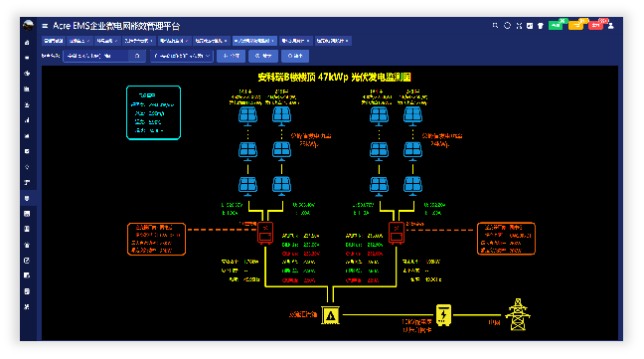Click the search input field in filter bar

point(96,56)
